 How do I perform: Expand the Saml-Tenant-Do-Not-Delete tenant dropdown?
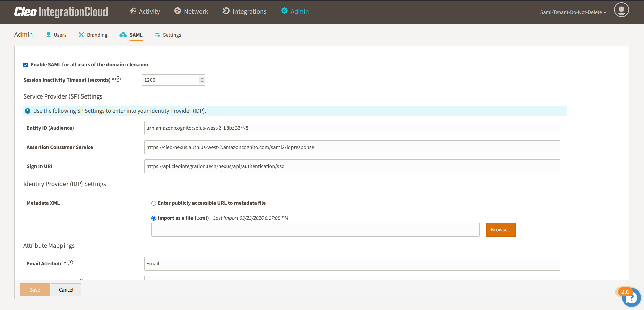click(x=573, y=12)
